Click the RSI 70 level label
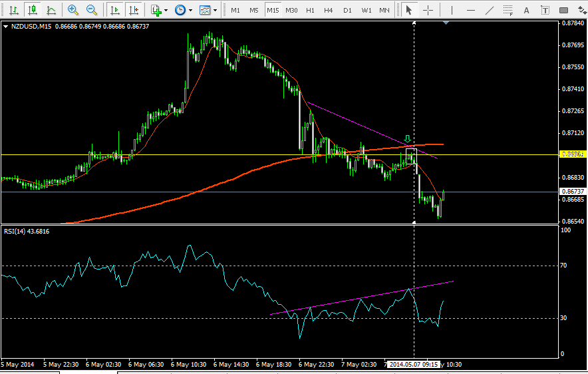 point(563,266)
